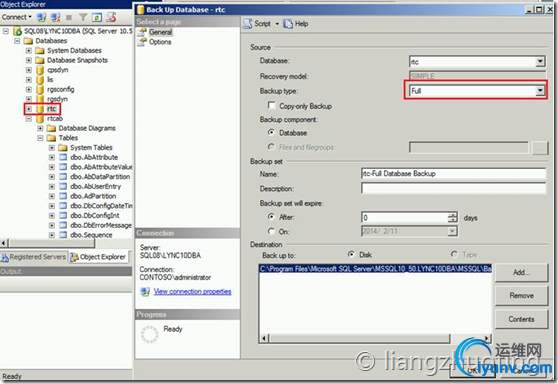Click the Filter funnel icon

click(83, 17)
